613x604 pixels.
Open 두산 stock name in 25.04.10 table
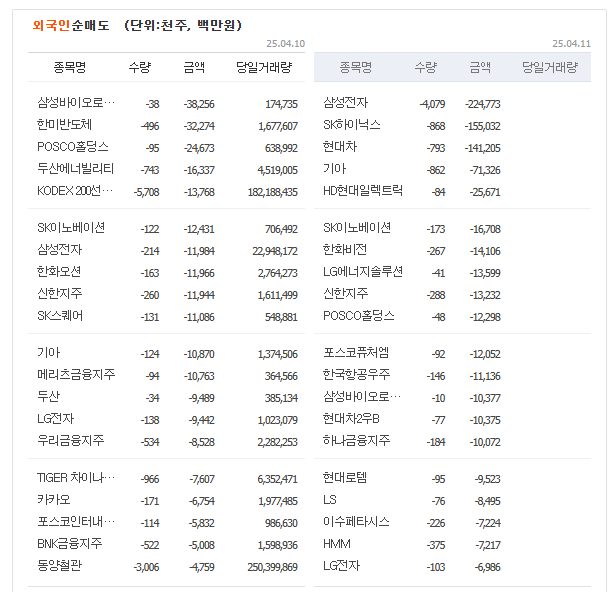(48, 396)
